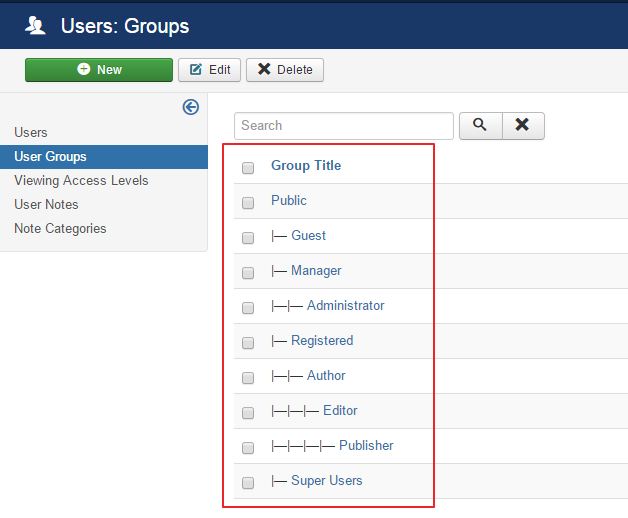Click the users icon in the header
The height and width of the screenshot is (518, 628).
point(36,26)
